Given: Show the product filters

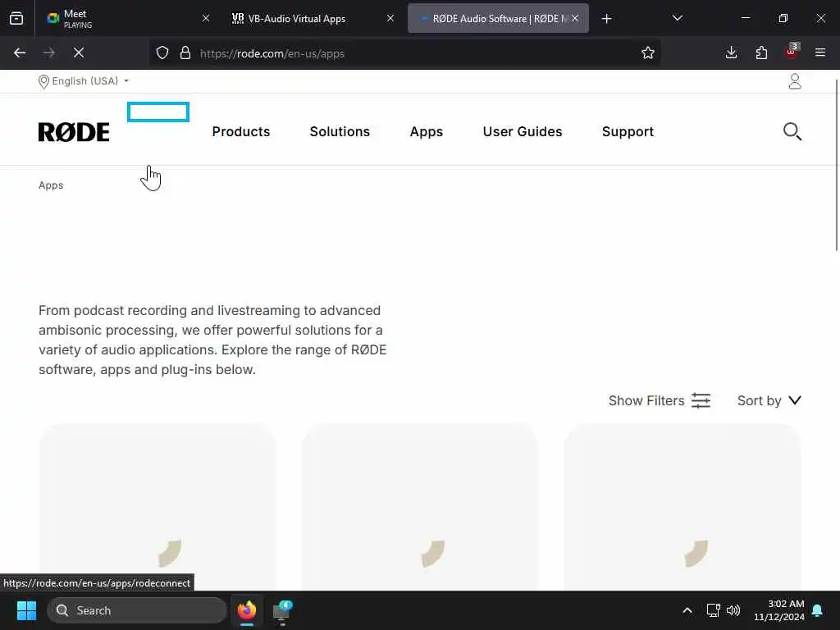Looking at the screenshot, I should coord(660,400).
